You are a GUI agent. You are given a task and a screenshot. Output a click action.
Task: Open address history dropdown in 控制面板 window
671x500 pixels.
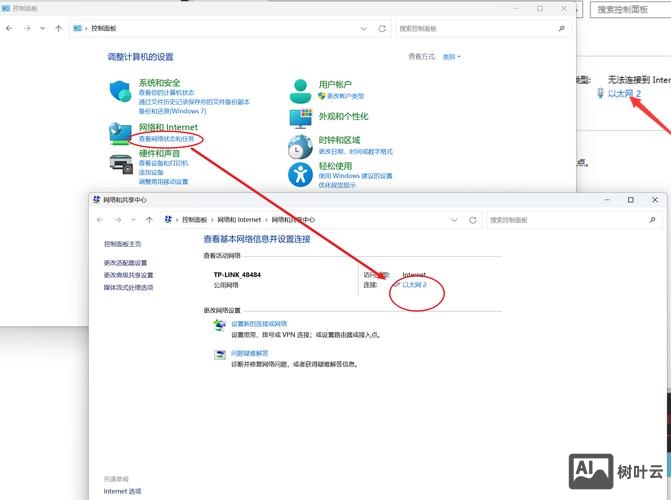pyautogui.click(x=363, y=29)
